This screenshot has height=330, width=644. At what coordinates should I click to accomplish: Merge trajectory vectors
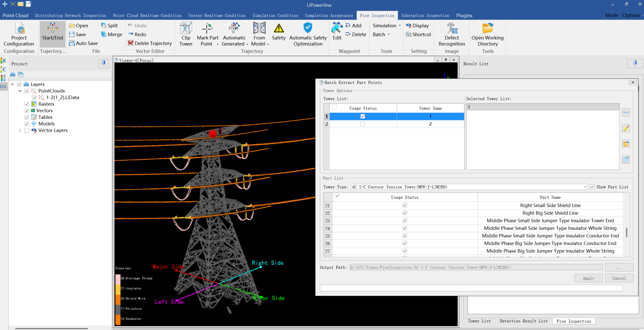[112, 34]
